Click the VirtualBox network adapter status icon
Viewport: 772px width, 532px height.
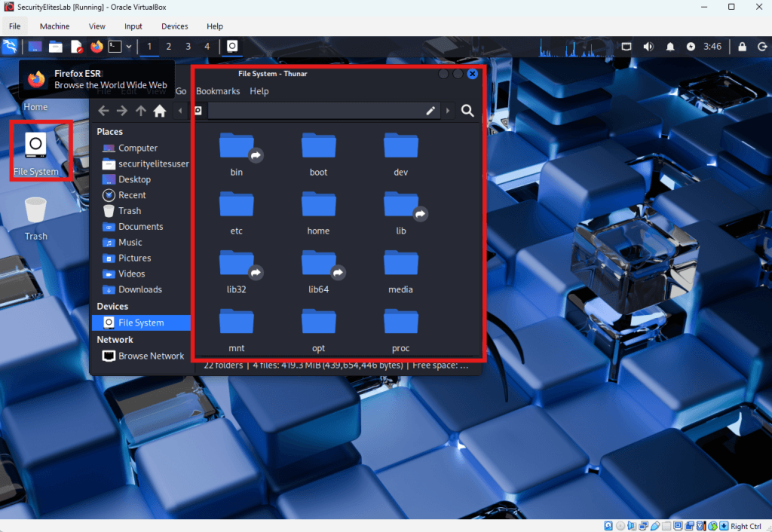(642, 525)
